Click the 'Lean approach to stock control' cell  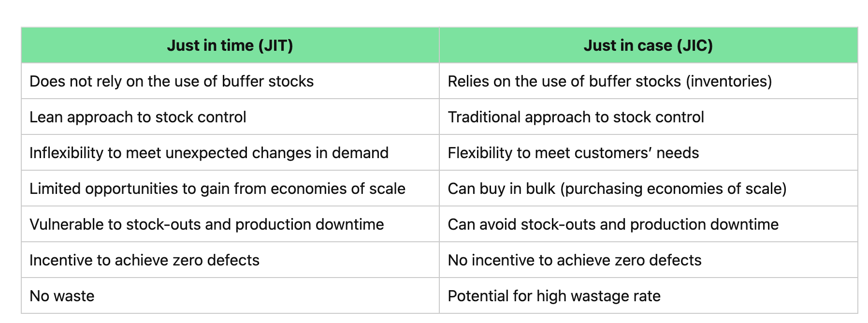tap(138, 117)
